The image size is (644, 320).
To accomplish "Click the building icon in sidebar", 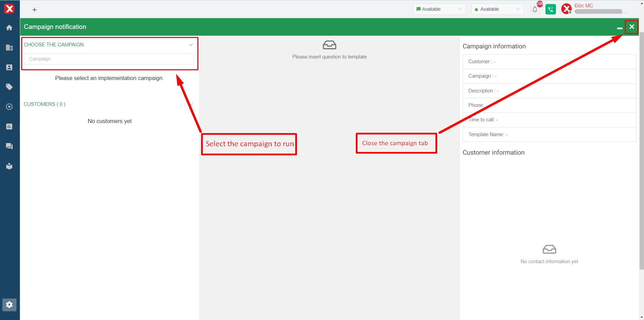I will [x=9, y=47].
